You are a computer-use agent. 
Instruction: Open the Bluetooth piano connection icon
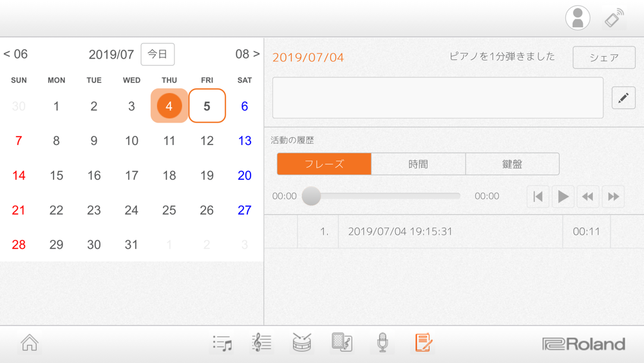coord(614,18)
